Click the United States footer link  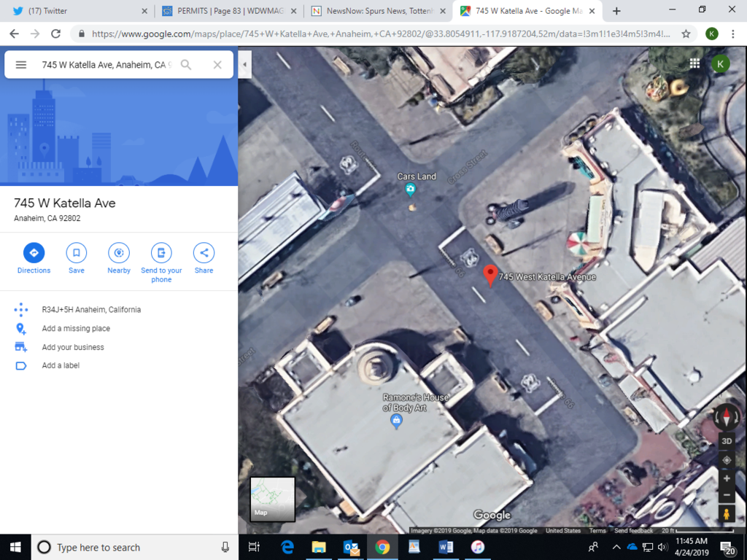(x=563, y=531)
